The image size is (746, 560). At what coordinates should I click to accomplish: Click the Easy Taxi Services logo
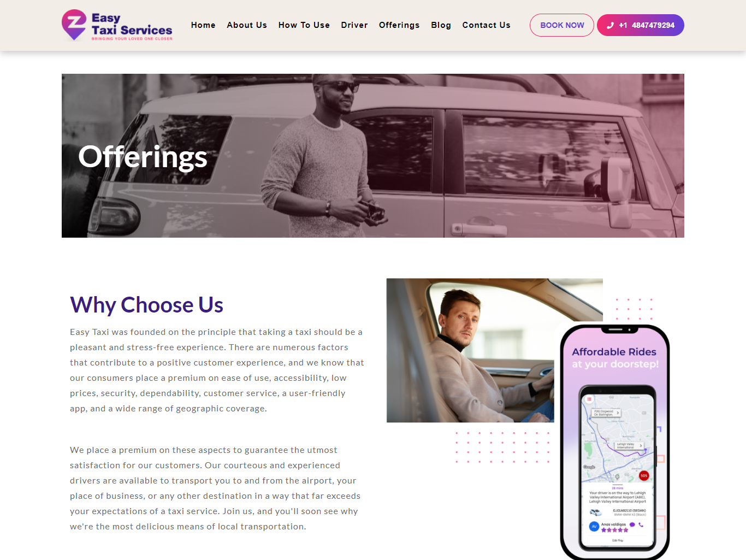(117, 25)
